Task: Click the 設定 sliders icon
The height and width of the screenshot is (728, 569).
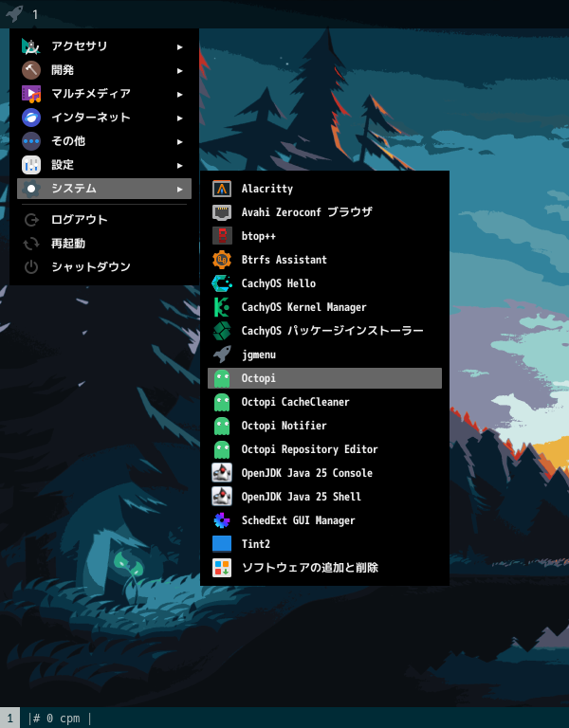Action: (x=31, y=165)
